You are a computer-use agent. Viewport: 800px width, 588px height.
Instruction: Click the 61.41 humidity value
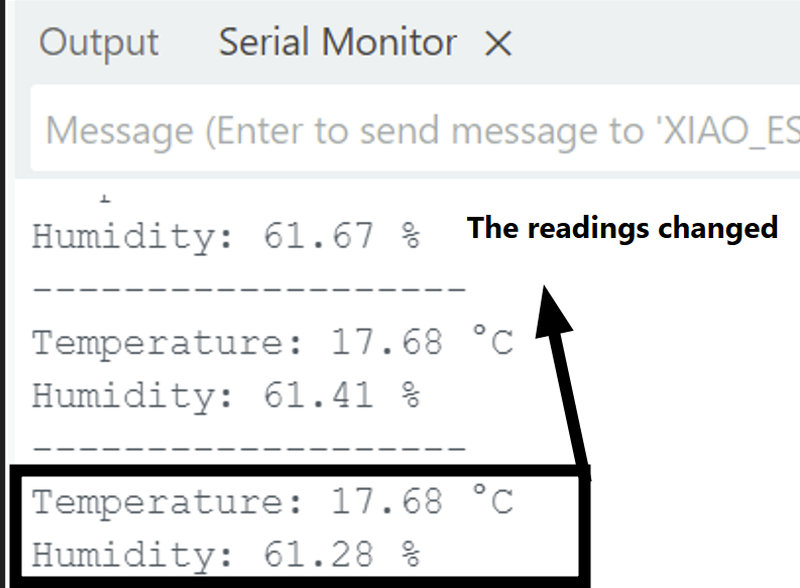click(x=318, y=396)
